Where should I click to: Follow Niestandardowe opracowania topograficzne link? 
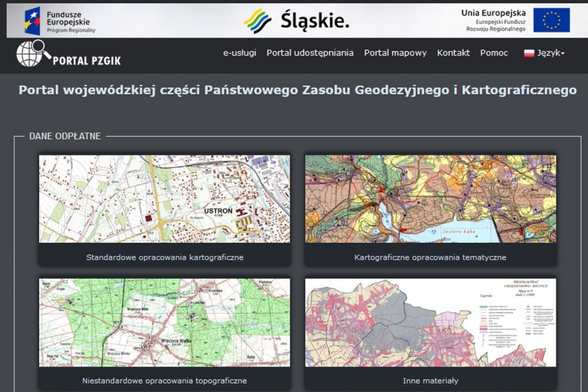pyautogui.click(x=165, y=381)
